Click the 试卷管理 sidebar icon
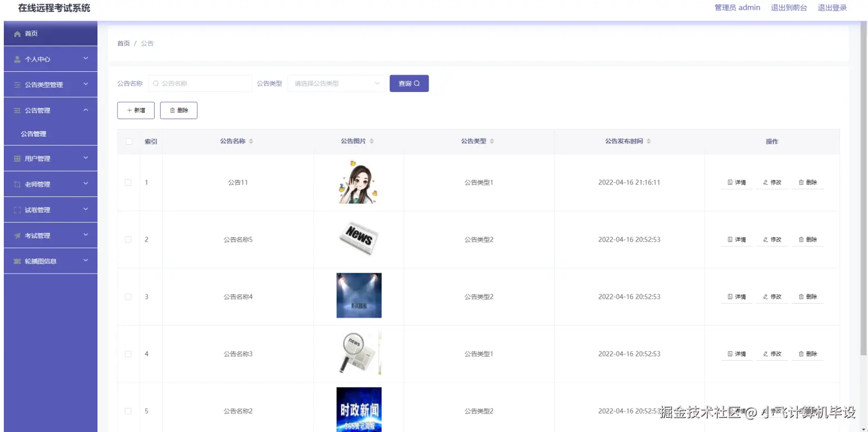Viewport: 868px width, 432px height. [x=17, y=210]
